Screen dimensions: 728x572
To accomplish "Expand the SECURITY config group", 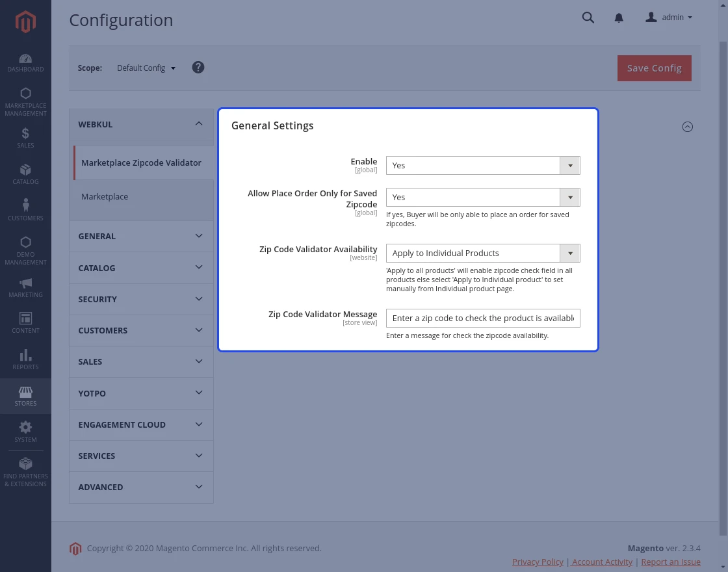I will [x=141, y=299].
